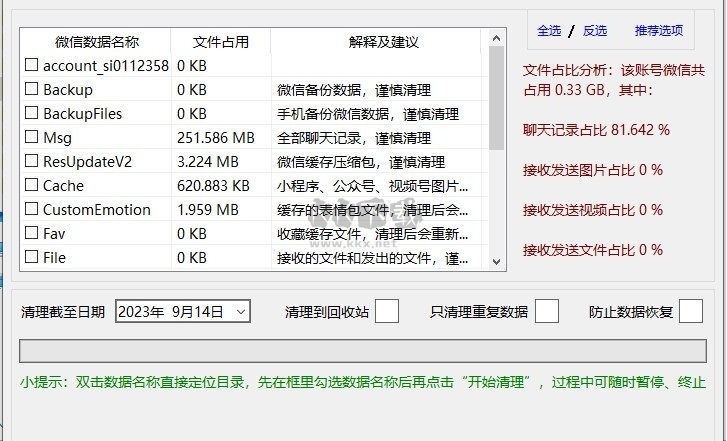Enable the Fav checkbox
727x441 pixels.
tap(31, 232)
